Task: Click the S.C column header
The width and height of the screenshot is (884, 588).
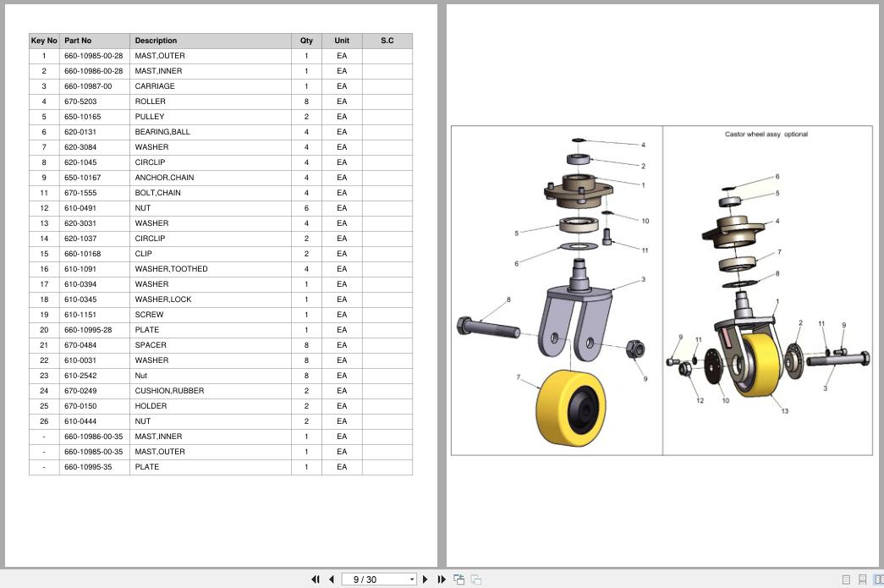Action: point(387,41)
